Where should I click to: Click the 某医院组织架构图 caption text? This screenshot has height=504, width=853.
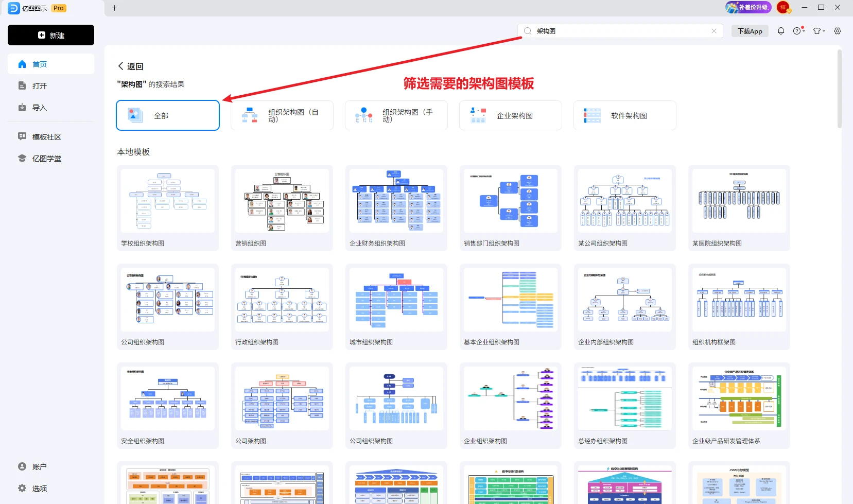click(x=717, y=244)
